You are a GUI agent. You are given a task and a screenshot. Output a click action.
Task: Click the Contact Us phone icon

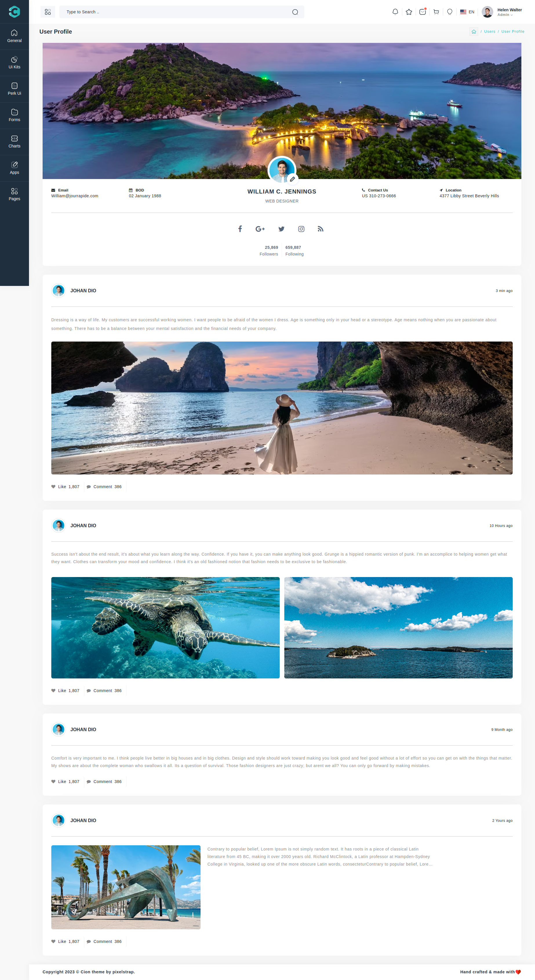tap(363, 190)
